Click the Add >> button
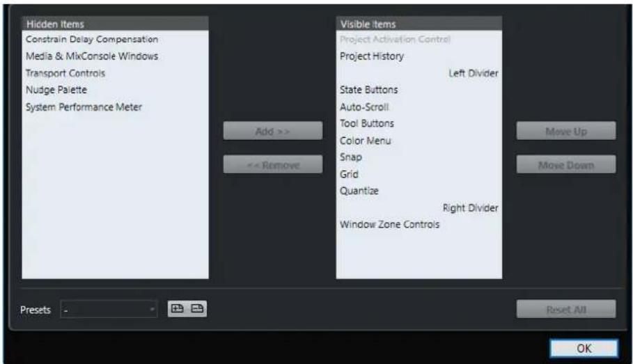 point(272,131)
